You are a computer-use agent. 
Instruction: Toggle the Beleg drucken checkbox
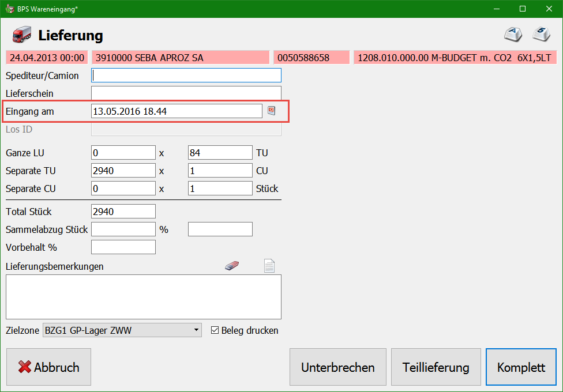click(215, 330)
